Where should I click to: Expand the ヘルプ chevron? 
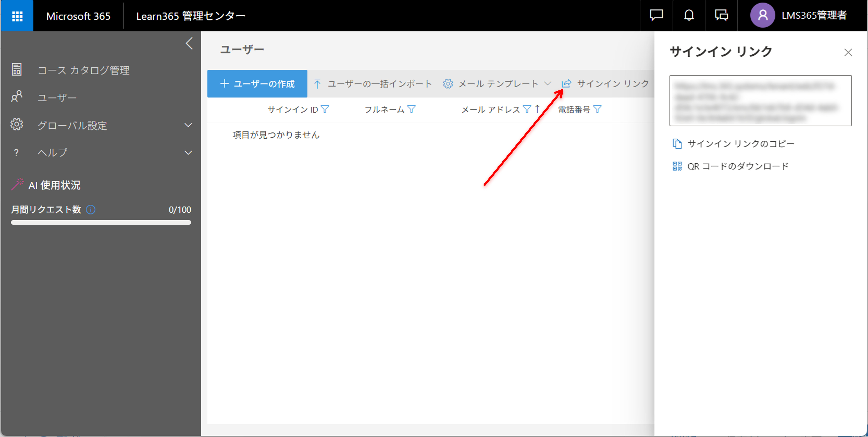pyautogui.click(x=188, y=153)
